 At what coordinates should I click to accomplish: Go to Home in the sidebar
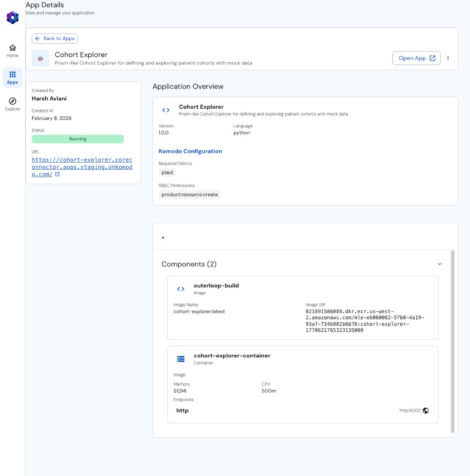click(x=13, y=51)
